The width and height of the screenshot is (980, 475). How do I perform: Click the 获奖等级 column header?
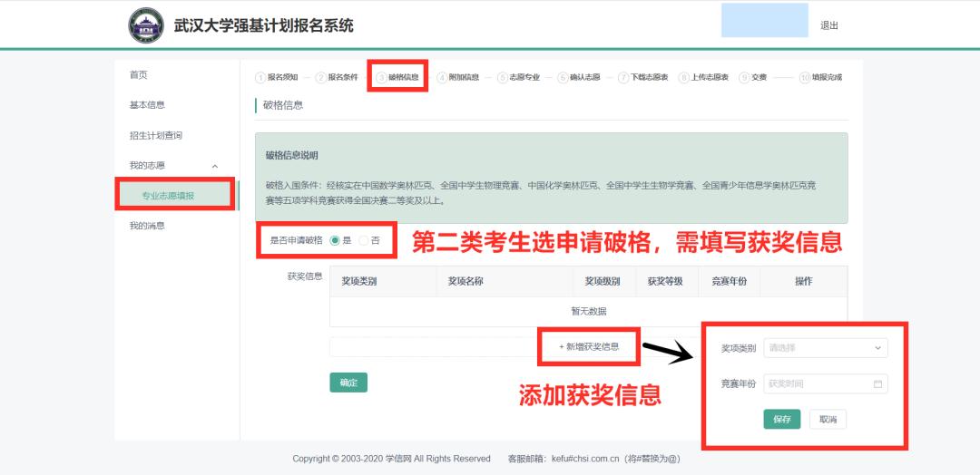(x=665, y=282)
